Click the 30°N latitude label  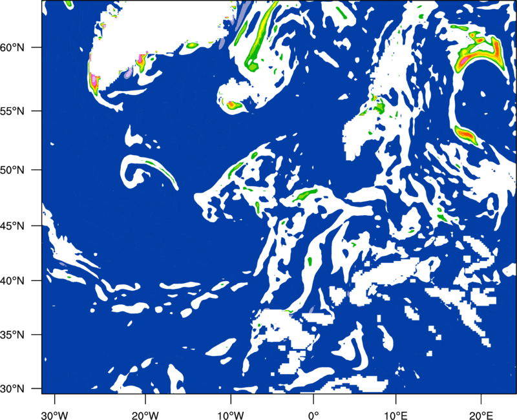[12, 388]
